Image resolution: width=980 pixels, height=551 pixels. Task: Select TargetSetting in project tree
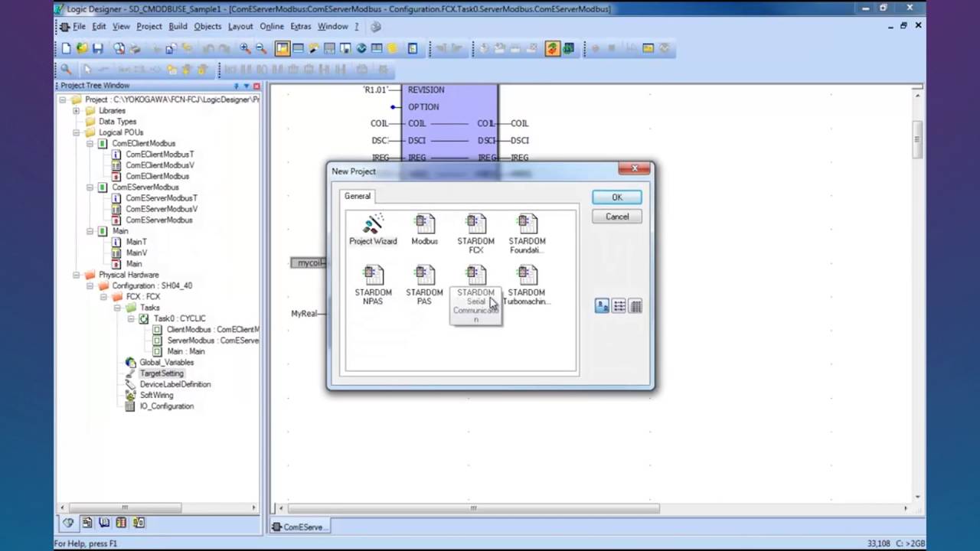point(162,373)
